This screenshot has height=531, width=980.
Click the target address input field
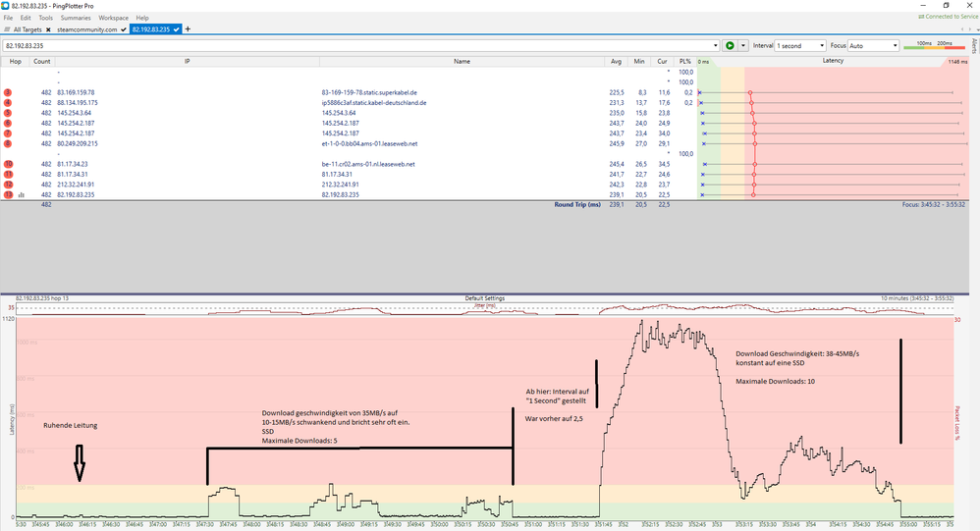[x=354, y=45]
